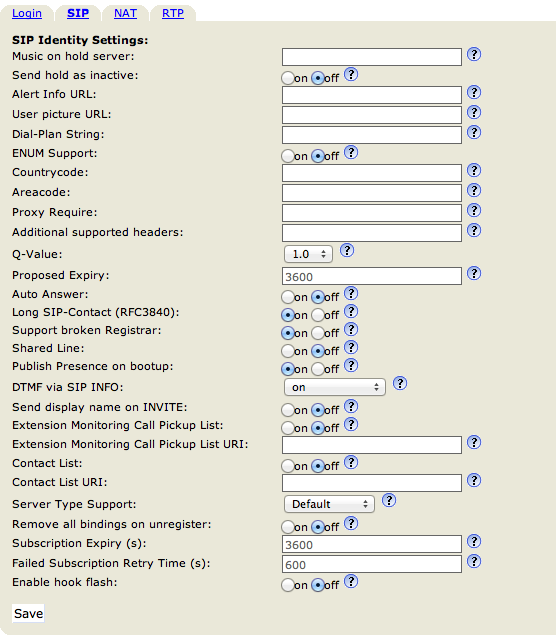
Task: Click help icon next to Alert Info URL
Action: pos(474,92)
